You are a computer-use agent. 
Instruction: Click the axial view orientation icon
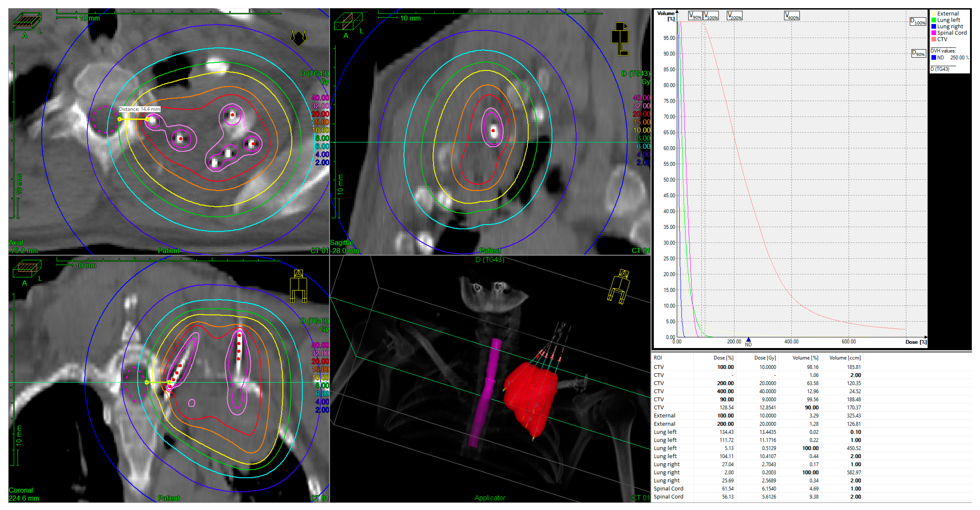[298, 38]
